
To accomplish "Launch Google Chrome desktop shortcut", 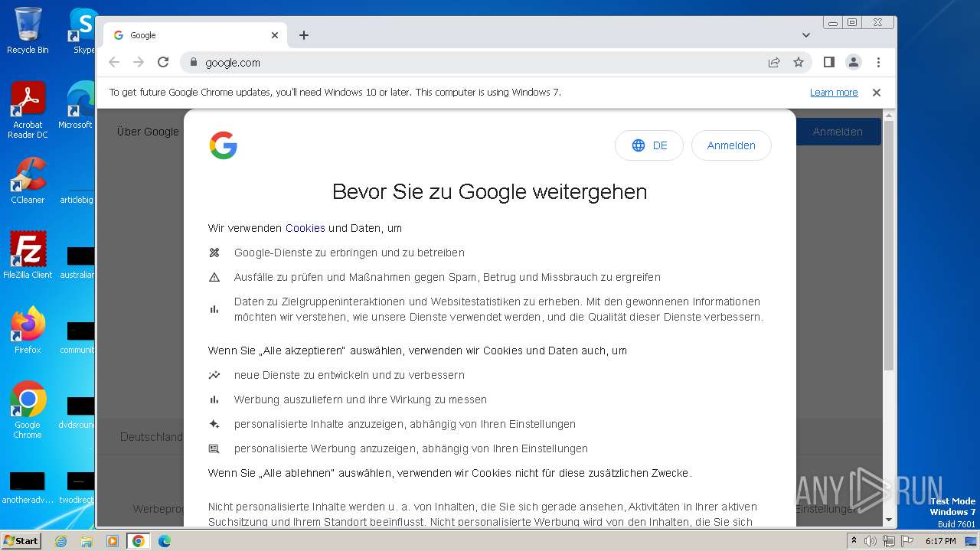I will (x=28, y=410).
